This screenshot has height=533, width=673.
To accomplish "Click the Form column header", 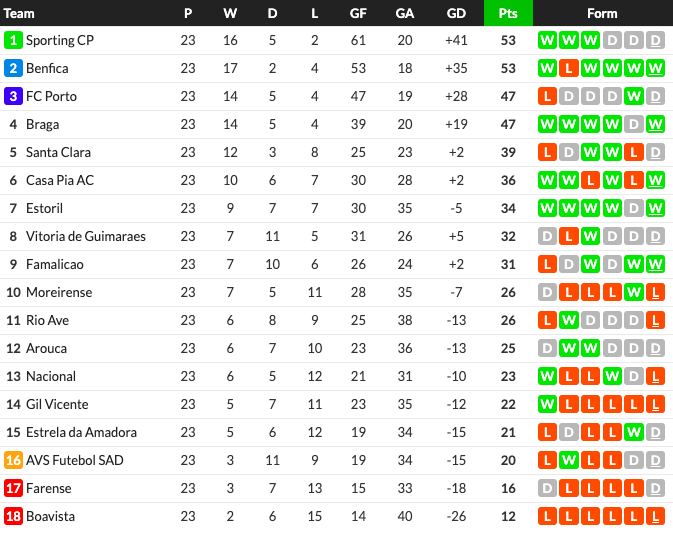I will click(602, 13).
